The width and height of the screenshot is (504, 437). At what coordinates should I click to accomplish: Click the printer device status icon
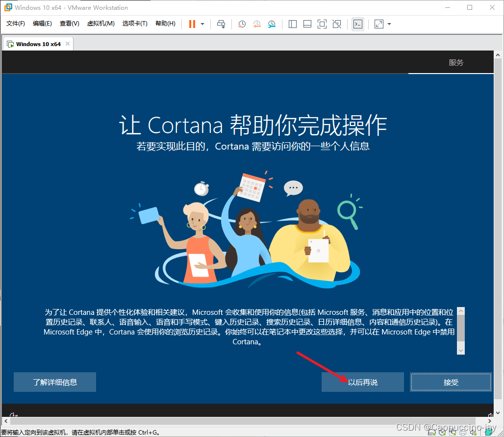pos(463,433)
